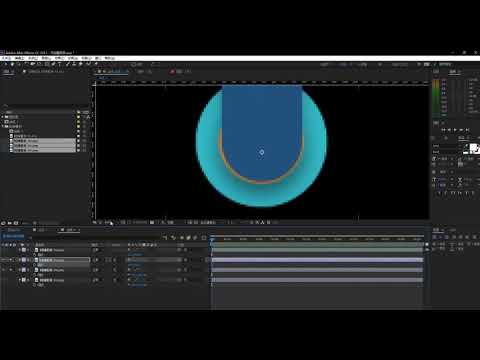Toggle eye visibility of second timeline layer
This screenshot has width=480, height=360.
point(3,260)
